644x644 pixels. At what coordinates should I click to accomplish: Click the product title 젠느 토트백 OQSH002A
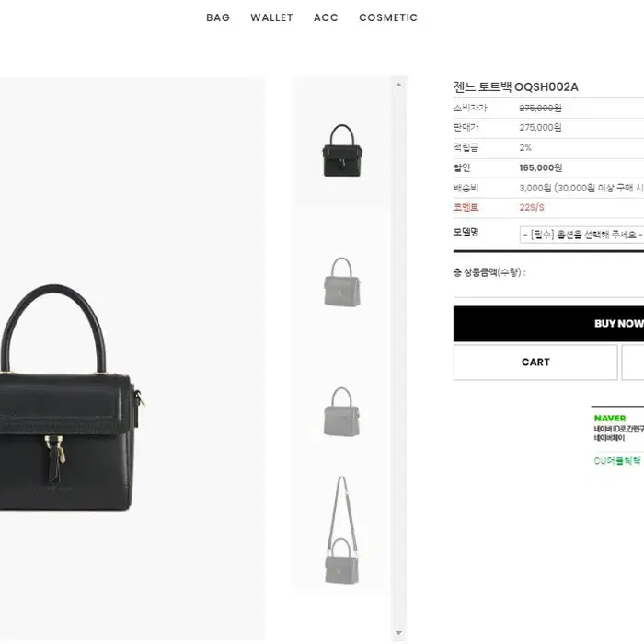pos(515,87)
